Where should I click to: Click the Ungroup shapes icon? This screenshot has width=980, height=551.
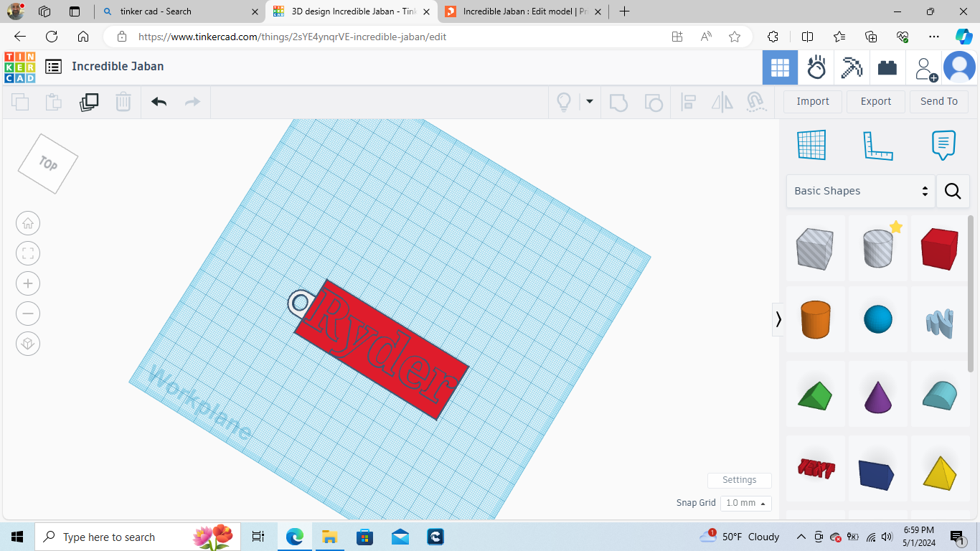[654, 102]
